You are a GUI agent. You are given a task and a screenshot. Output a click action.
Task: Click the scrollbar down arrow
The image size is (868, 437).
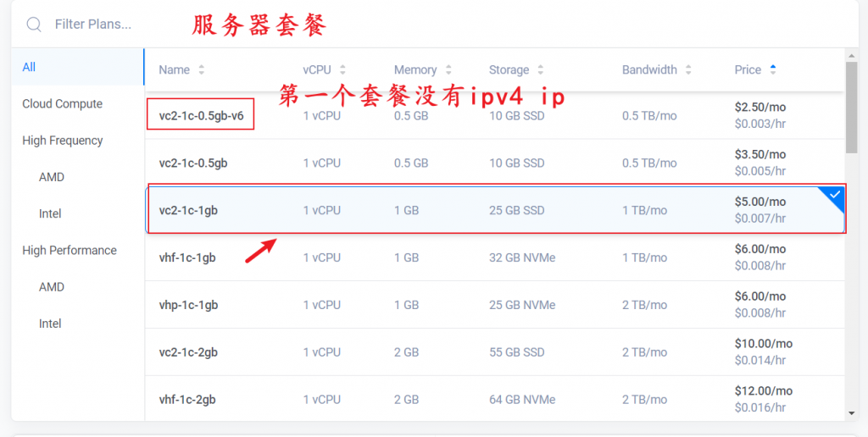point(851,413)
